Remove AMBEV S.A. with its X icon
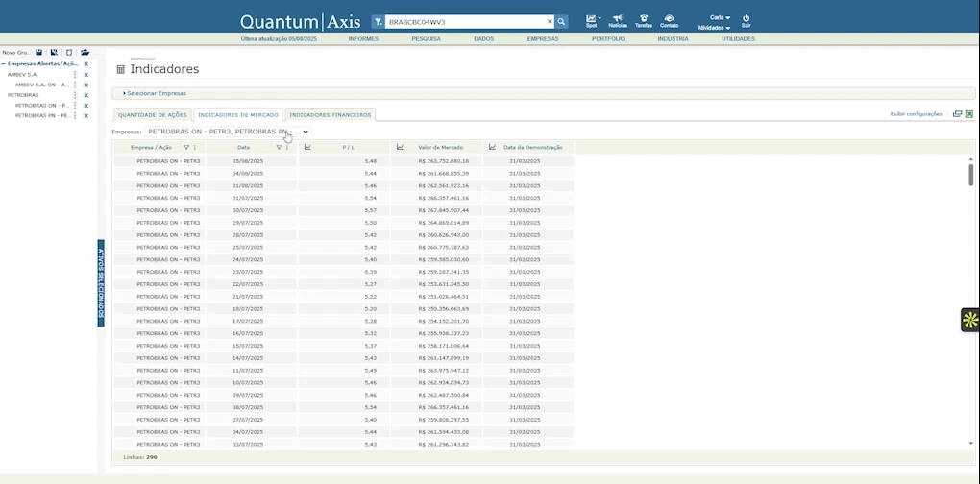The width and height of the screenshot is (980, 484). 86,75
